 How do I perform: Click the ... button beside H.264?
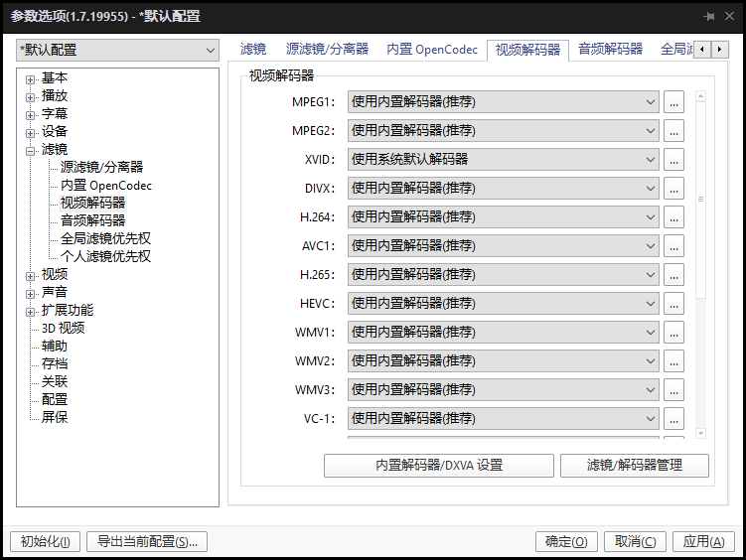[x=673, y=216]
